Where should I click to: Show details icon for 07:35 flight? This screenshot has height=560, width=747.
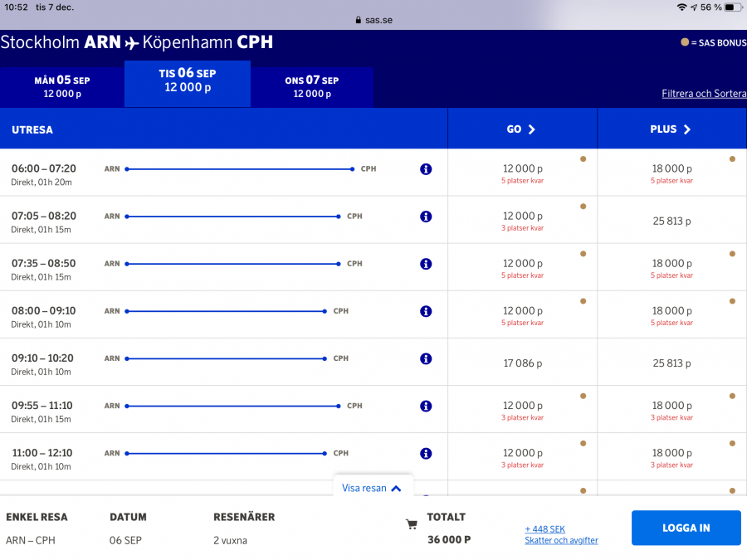pyautogui.click(x=426, y=264)
